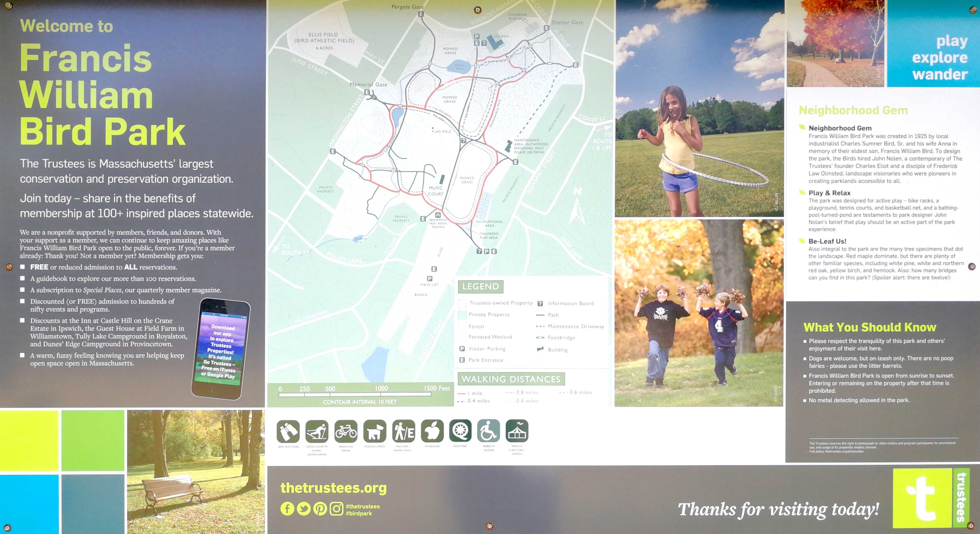The width and height of the screenshot is (980, 534).
Task: Open the Facebook social icon
Action: click(x=287, y=509)
